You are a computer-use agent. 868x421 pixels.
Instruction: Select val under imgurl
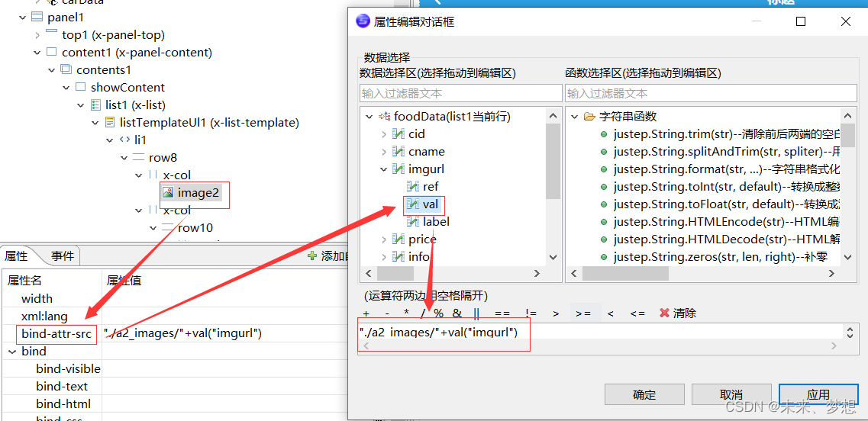click(430, 204)
